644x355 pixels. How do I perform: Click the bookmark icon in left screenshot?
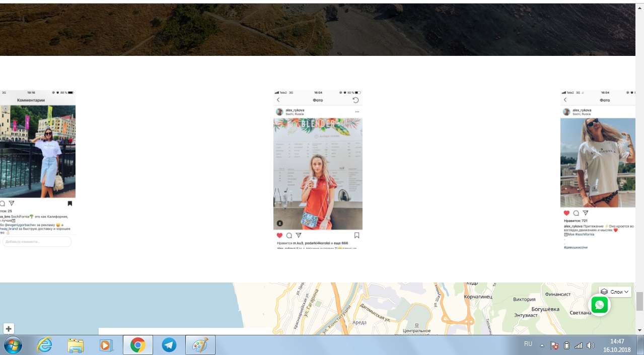tap(70, 203)
